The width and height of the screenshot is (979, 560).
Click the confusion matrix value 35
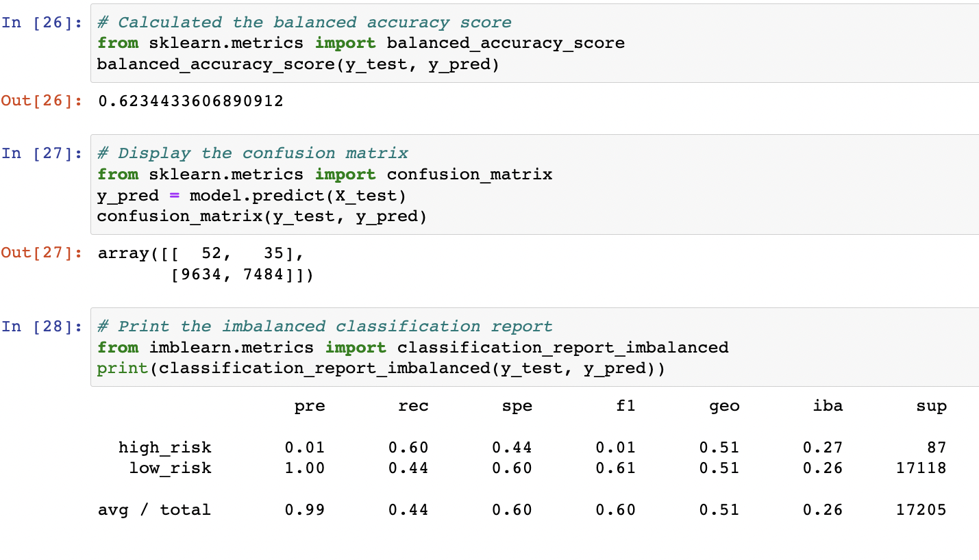pos(273,254)
